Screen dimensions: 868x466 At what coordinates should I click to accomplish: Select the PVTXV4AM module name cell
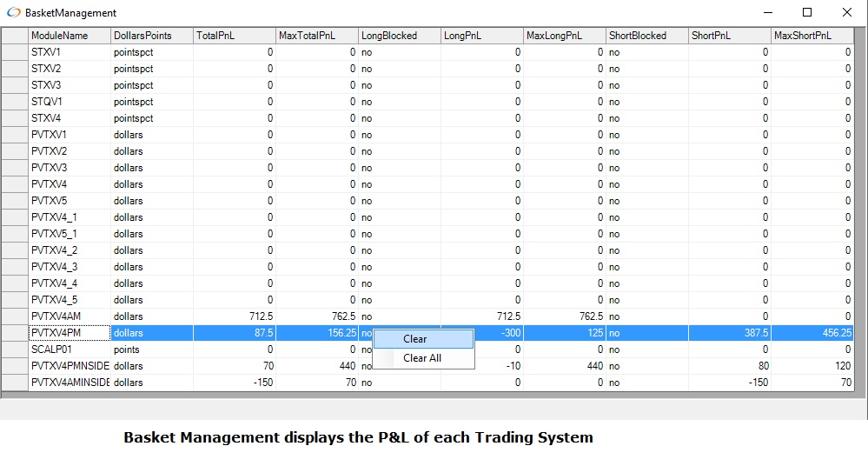tap(70, 316)
